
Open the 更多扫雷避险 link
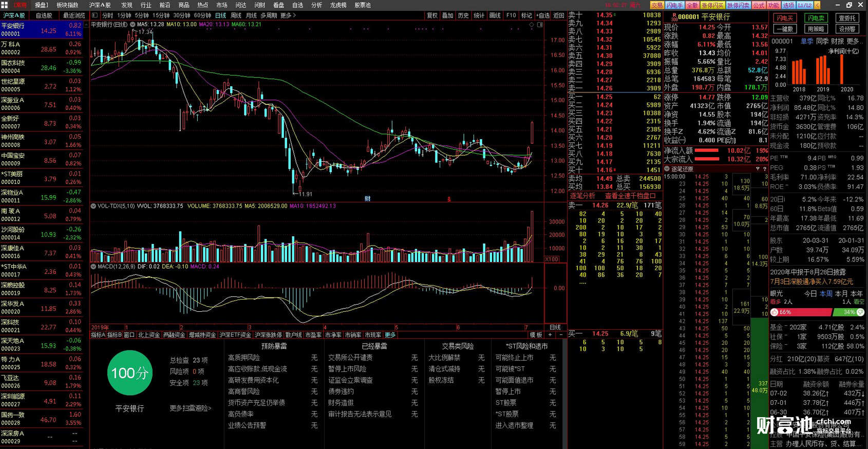pyautogui.click(x=191, y=408)
